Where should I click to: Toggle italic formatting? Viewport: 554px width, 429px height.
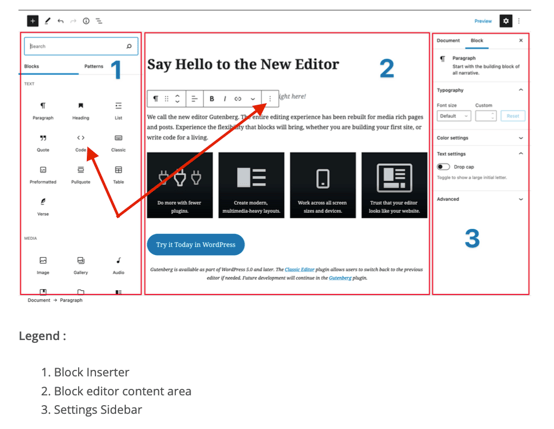coord(225,99)
